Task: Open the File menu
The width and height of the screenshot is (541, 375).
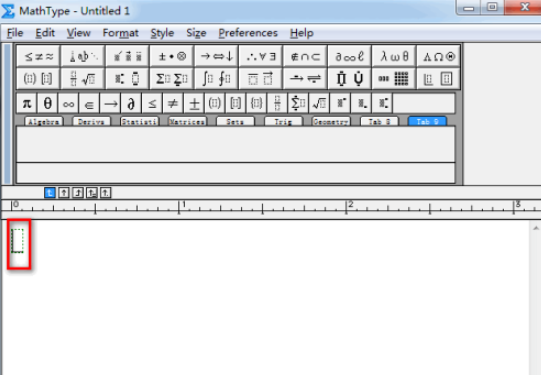Action: point(15,33)
